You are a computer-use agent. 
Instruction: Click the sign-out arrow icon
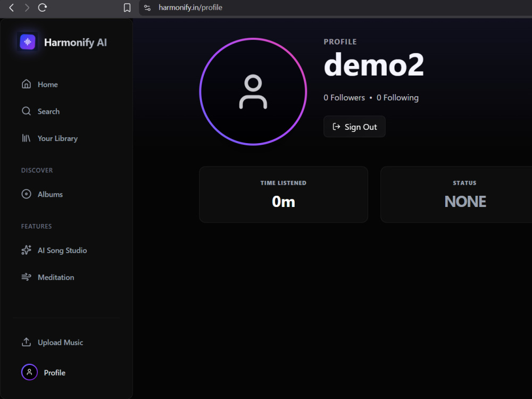pyautogui.click(x=336, y=127)
